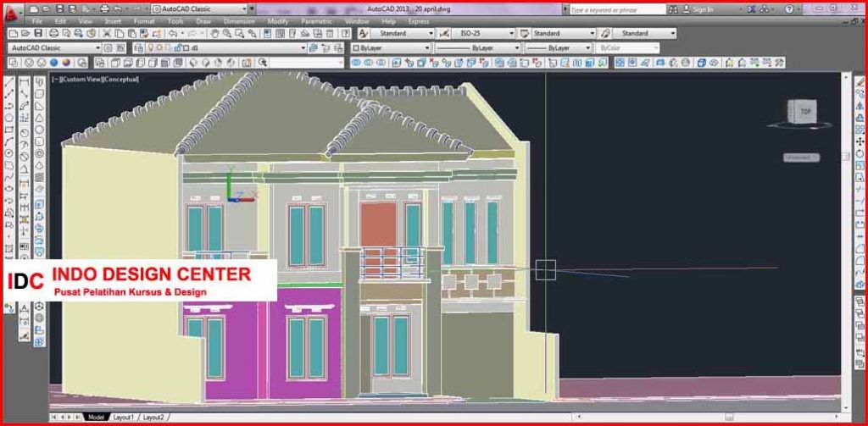The width and height of the screenshot is (868, 426).
Task: Click the Open file icon in Standard toolbar
Action: pyautogui.click(x=25, y=33)
